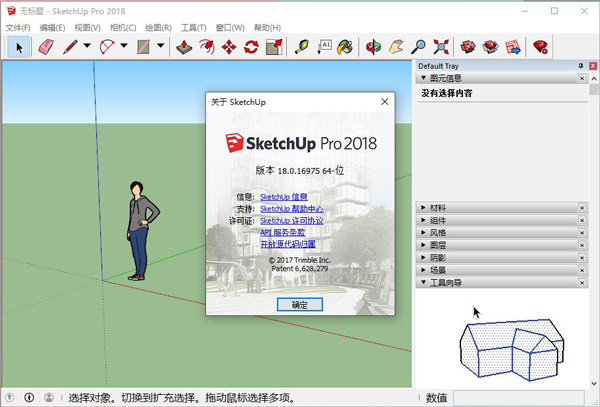
Task: Collapse the 工具向导 panel
Action: click(x=423, y=282)
